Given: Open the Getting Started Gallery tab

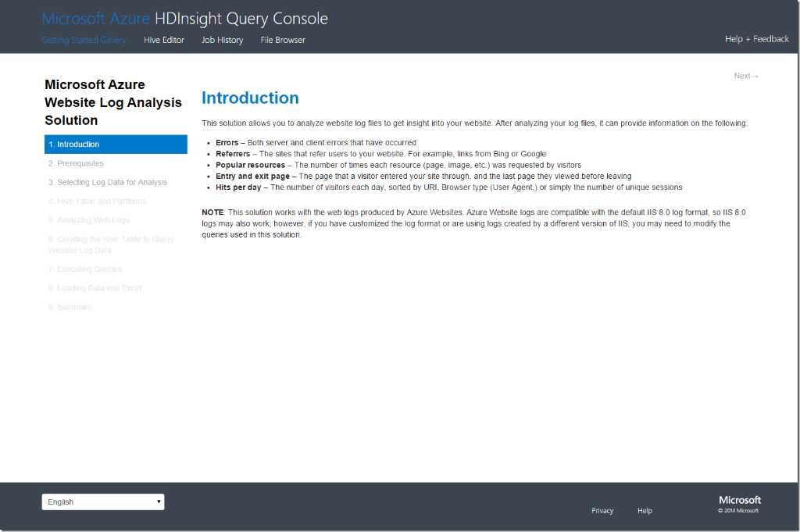Looking at the screenshot, I should [x=84, y=40].
